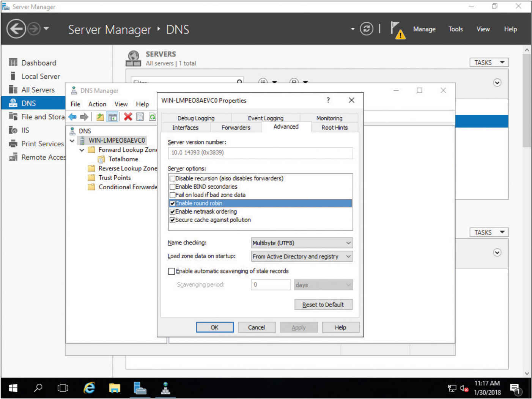Click the Server Manager back arrow
The image size is (532, 399).
pos(16,29)
